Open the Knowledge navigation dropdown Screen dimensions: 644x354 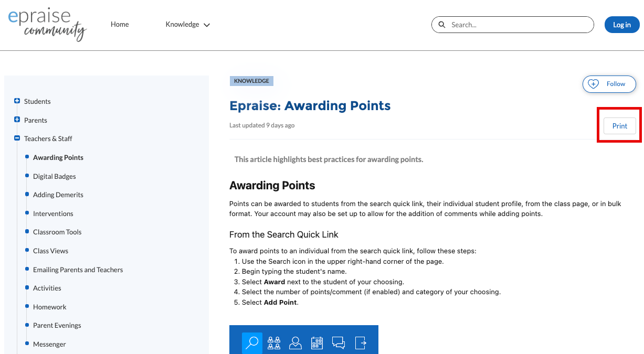187,24
